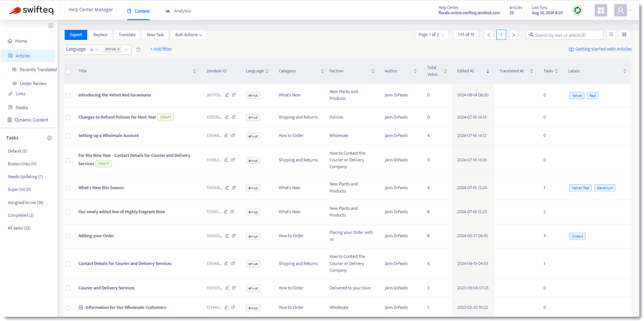Click the page number 1 box

501,35
